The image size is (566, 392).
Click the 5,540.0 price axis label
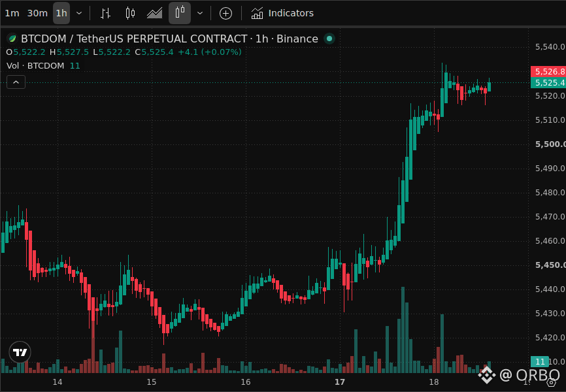(x=550, y=47)
